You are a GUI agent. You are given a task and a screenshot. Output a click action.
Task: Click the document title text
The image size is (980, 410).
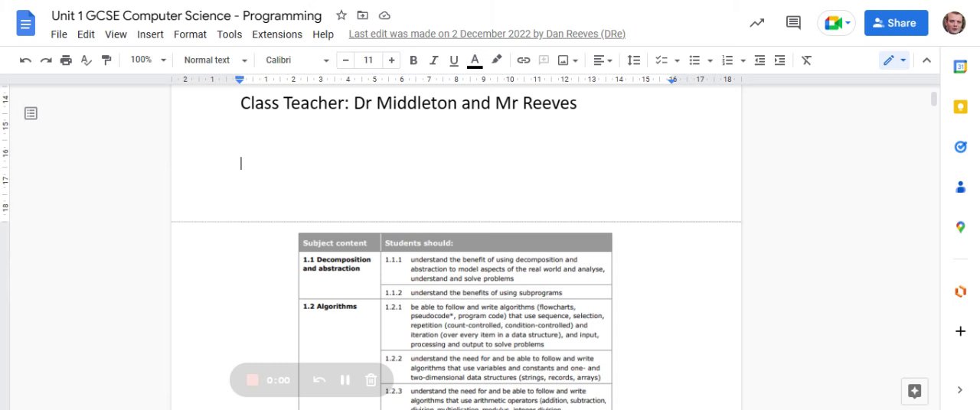click(x=187, y=15)
